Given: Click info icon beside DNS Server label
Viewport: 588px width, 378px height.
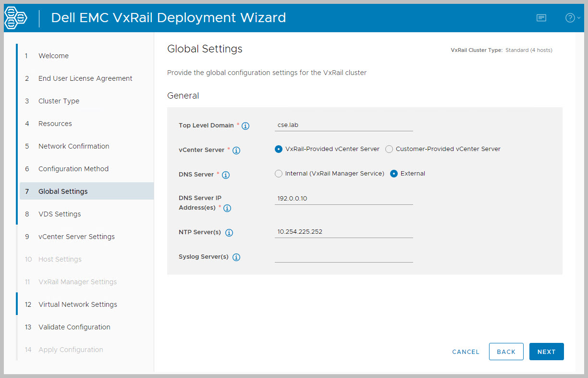Looking at the screenshot, I should coord(226,175).
